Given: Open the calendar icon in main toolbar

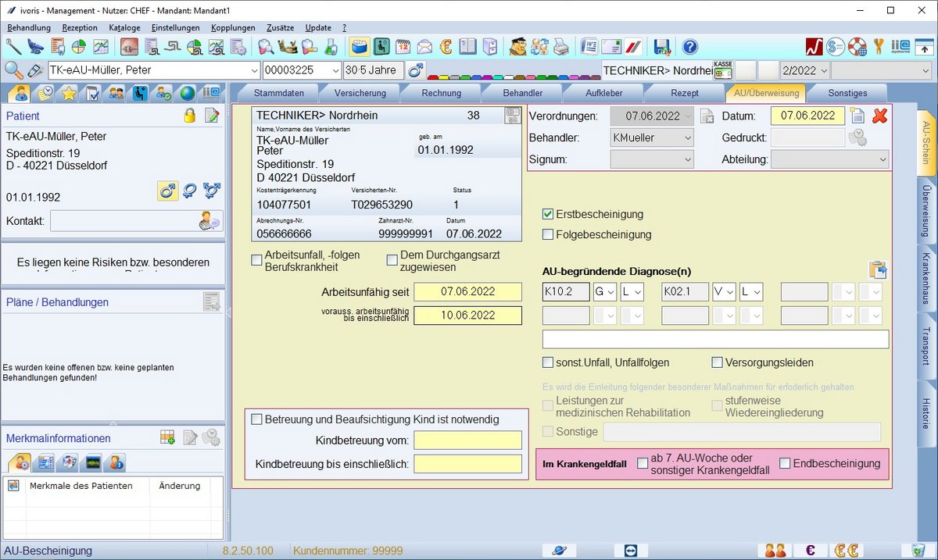Looking at the screenshot, I should click(x=403, y=47).
